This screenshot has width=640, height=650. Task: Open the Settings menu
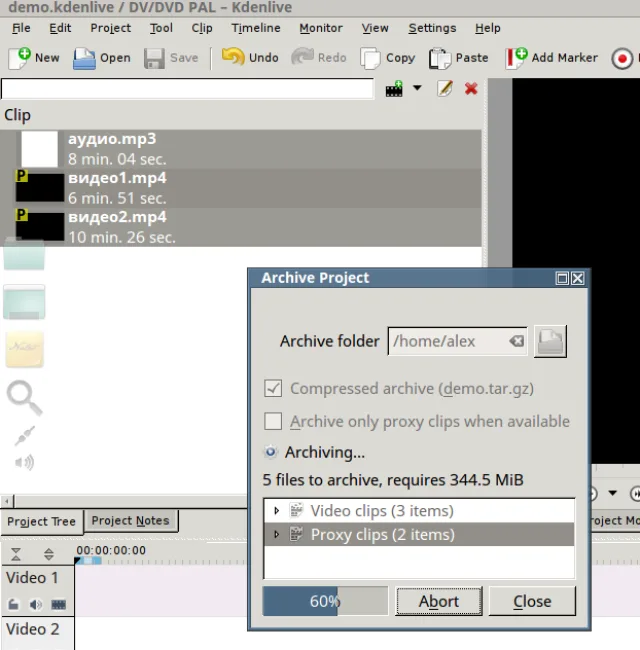432,28
